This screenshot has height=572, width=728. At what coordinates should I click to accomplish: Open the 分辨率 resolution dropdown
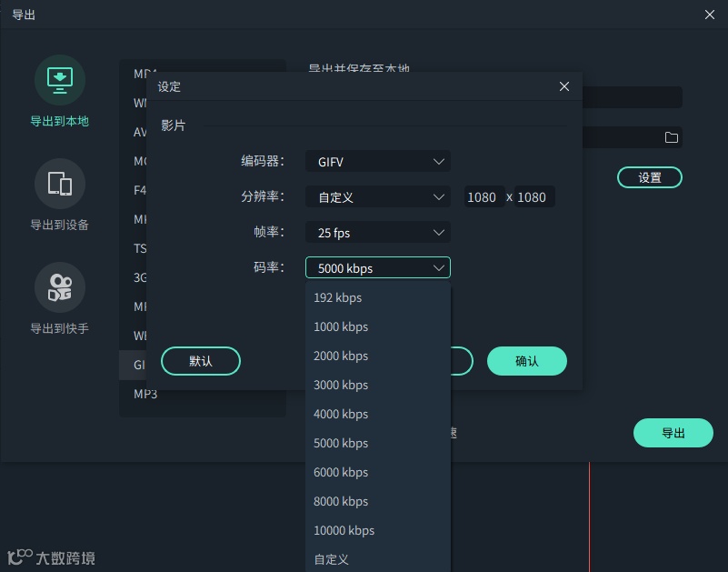[x=377, y=196]
